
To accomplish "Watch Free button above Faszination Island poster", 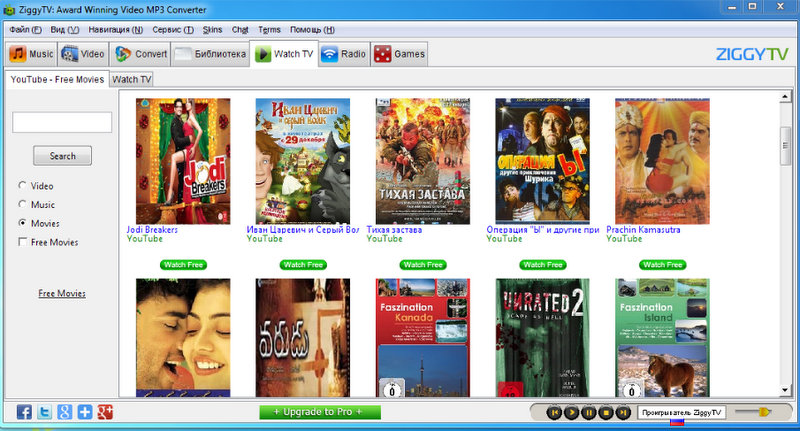I will pos(663,265).
